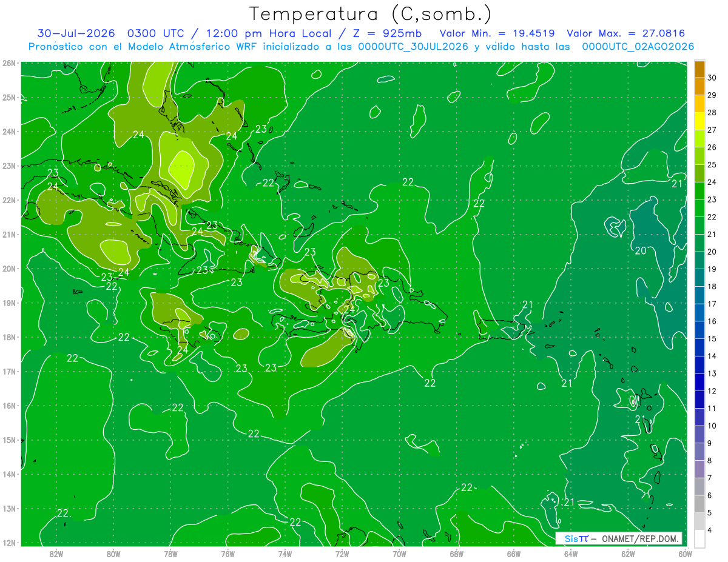This screenshot has height=562, width=728.
Task: Click "Valor Min. = 19.4519" text
Action: point(497,33)
